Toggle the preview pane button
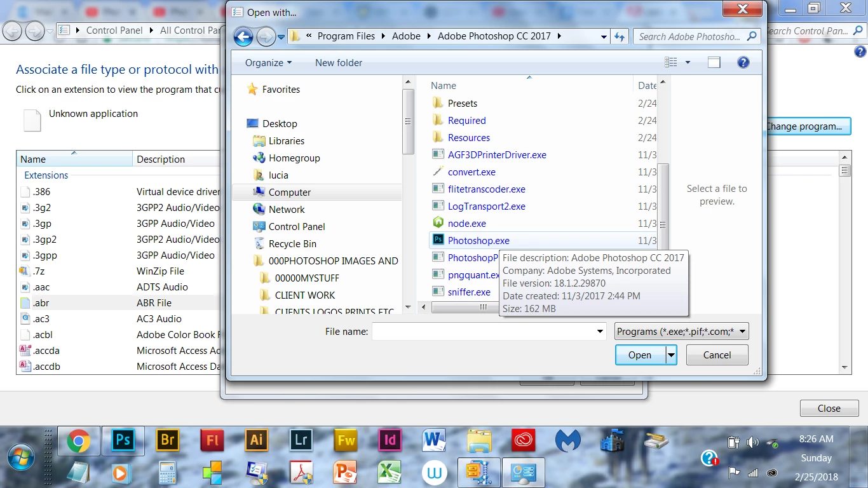 point(714,62)
